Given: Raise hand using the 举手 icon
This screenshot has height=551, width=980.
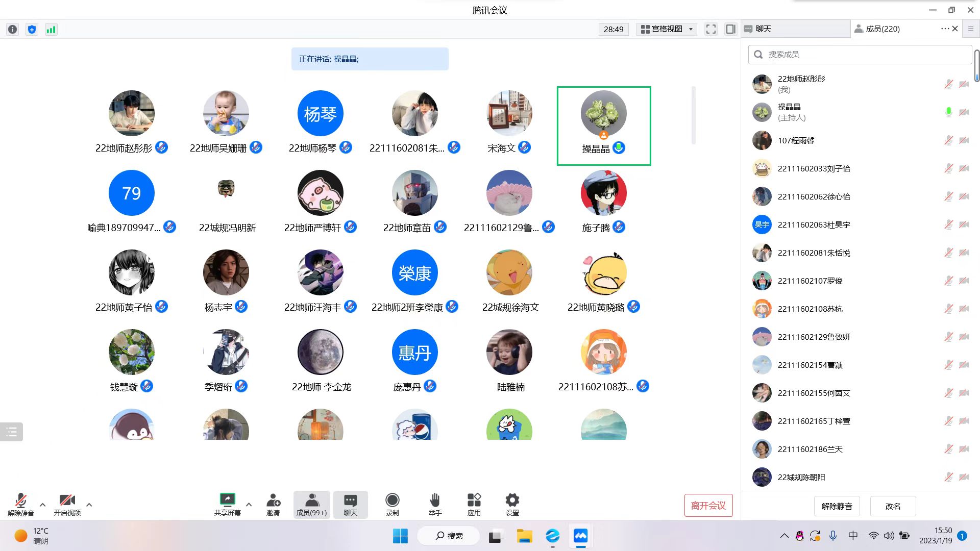Looking at the screenshot, I should [x=435, y=499].
